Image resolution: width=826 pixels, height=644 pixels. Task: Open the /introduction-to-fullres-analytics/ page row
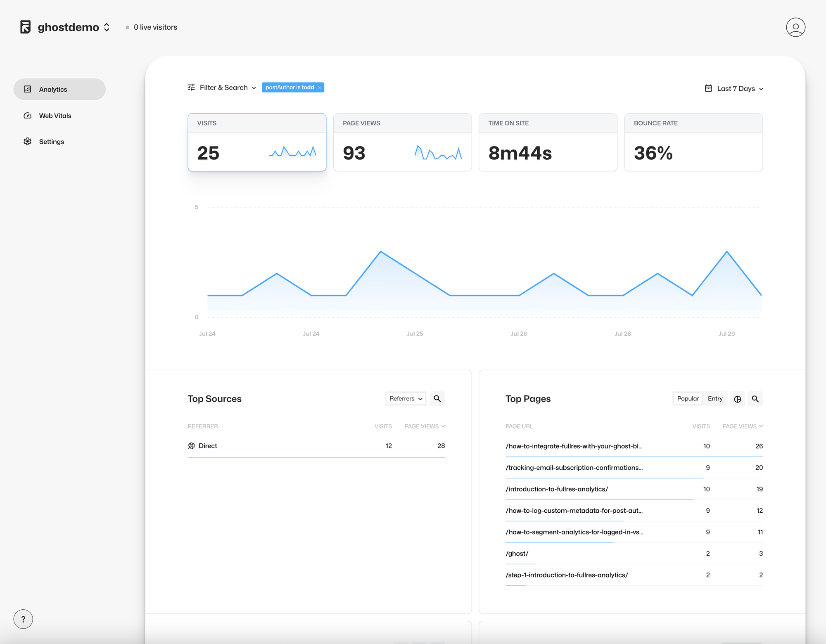pyautogui.click(x=557, y=489)
